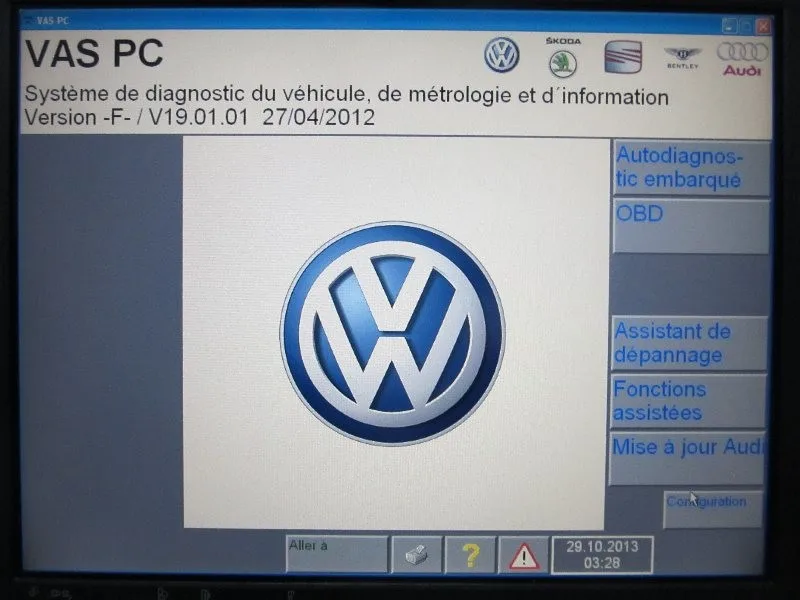Screen dimensions: 800x600
Task: Click the Seat brand logo
Action: pos(623,57)
